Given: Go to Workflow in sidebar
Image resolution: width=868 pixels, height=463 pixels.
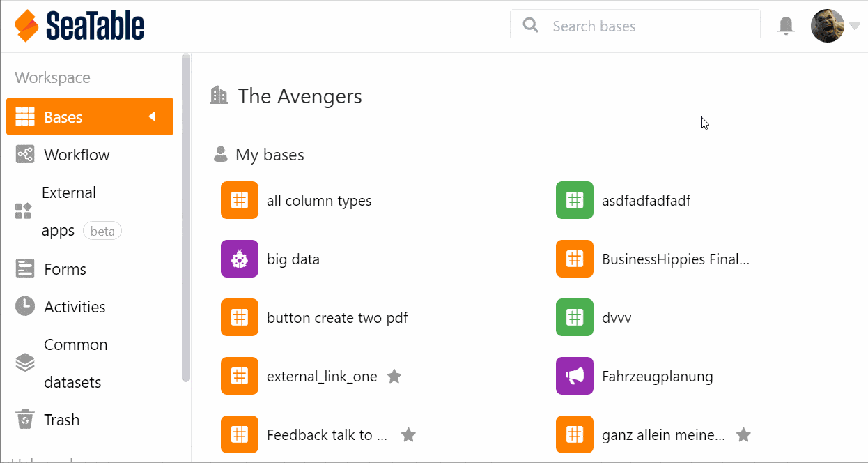Looking at the screenshot, I should click(x=76, y=155).
